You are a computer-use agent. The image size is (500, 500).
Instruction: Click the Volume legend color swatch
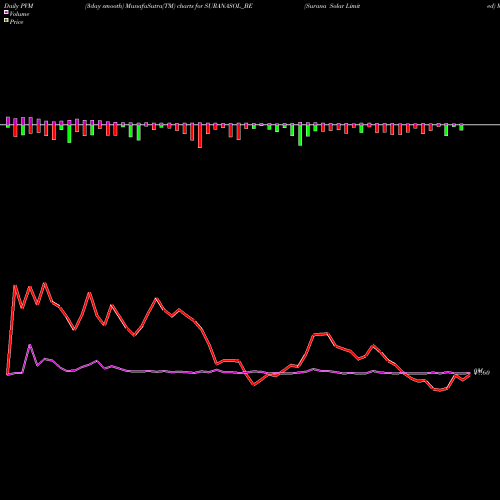pos(6,12)
